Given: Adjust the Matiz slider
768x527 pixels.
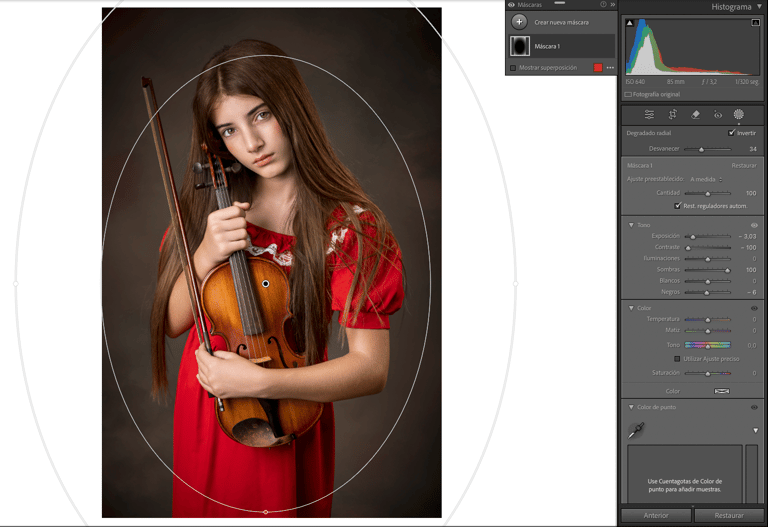Looking at the screenshot, I should tap(707, 331).
